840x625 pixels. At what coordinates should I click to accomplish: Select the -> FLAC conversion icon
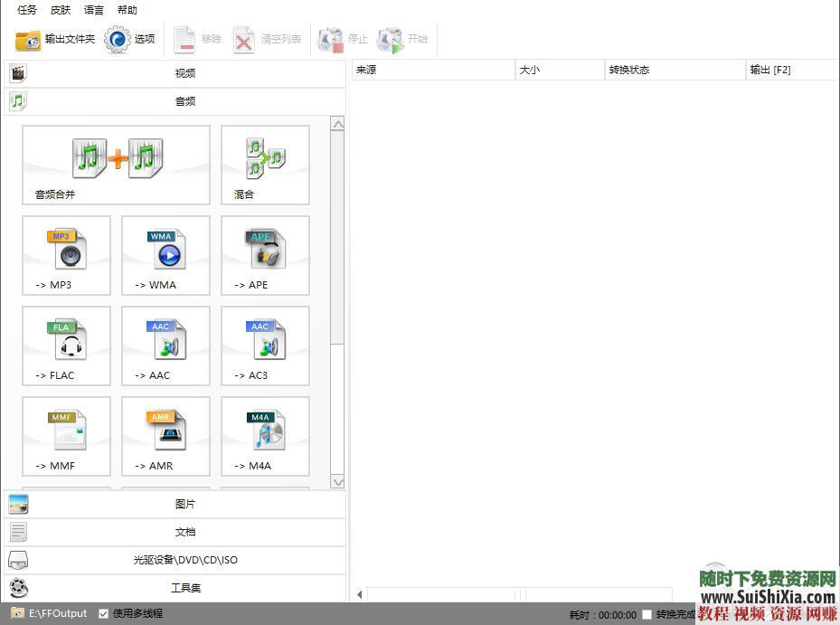(x=66, y=346)
